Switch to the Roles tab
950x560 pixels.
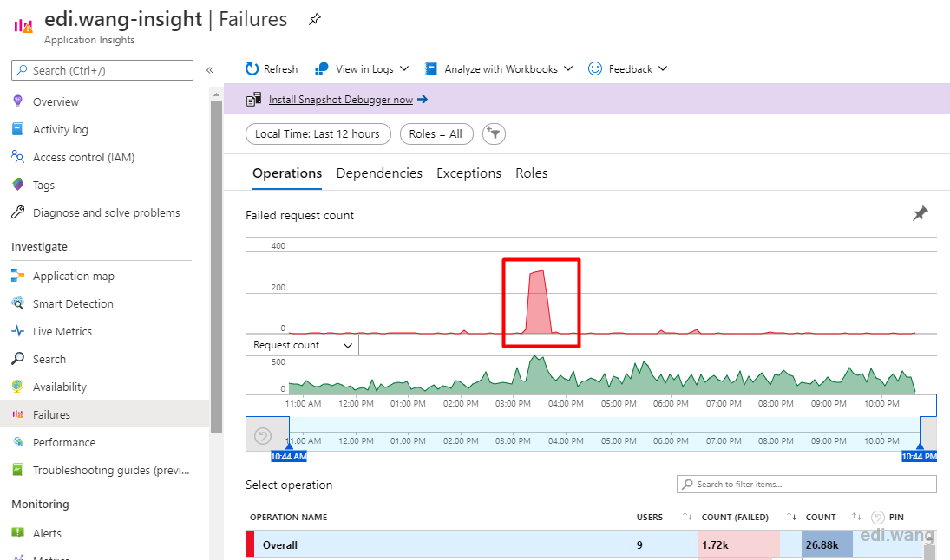coord(531,173)
